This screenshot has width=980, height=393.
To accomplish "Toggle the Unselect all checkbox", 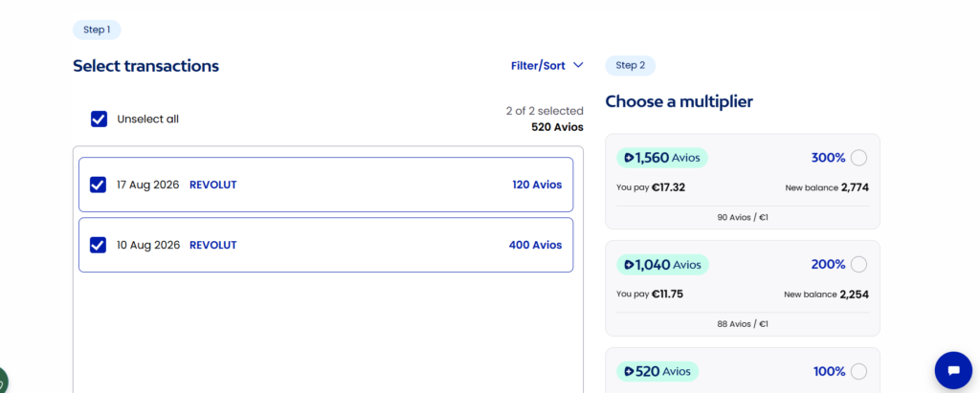I will (x=99, y=119).
